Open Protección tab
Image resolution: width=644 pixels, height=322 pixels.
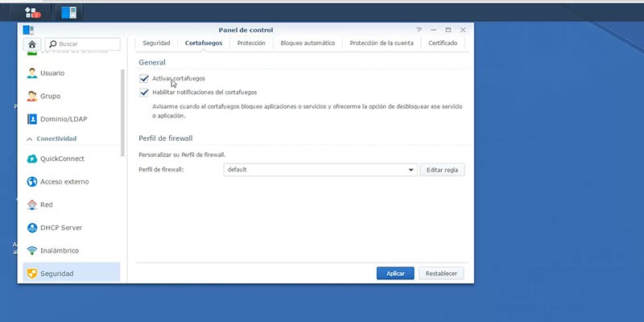pos(251,43)
